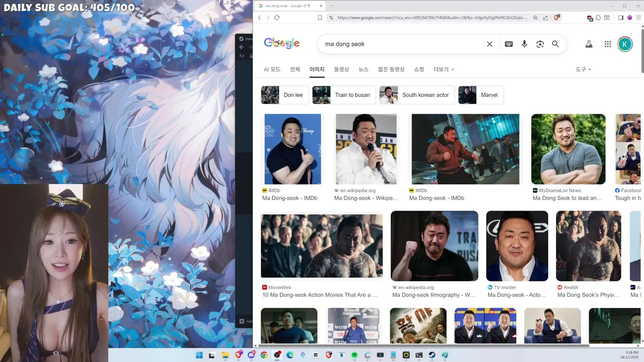The height and width of the screenshot is (362, 644).
Task: Open the Google apps grid
Action: 608,44
